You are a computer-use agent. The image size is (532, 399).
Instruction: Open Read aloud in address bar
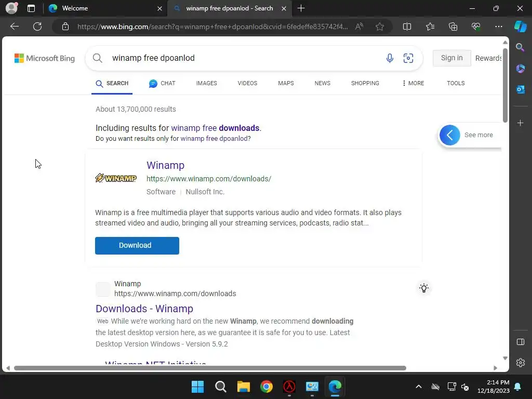pos(359,26)
